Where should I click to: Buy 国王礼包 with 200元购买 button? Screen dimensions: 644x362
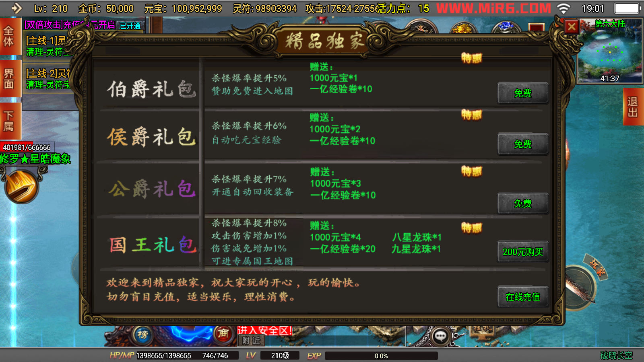click(523, 252)
